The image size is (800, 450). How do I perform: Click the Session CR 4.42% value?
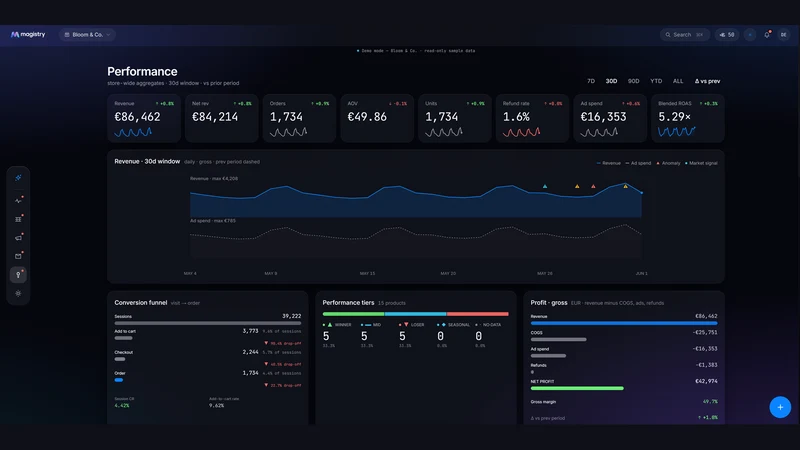[x=122, y=406]
